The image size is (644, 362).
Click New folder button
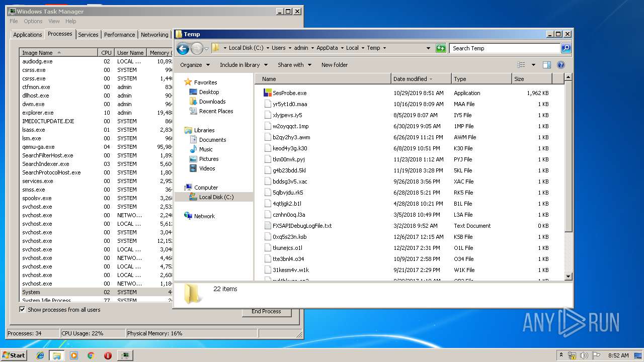[x=335, y=65]
